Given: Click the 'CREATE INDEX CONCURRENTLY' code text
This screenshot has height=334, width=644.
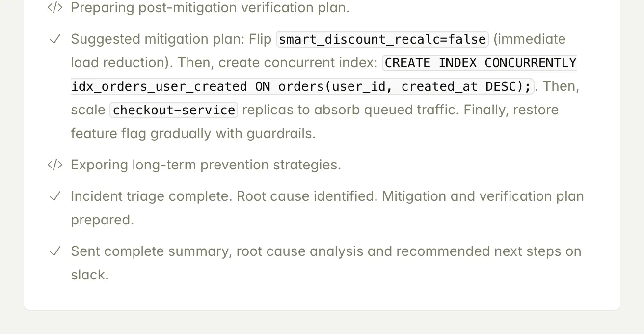Looking at the screenshot, I should point(480,63).
